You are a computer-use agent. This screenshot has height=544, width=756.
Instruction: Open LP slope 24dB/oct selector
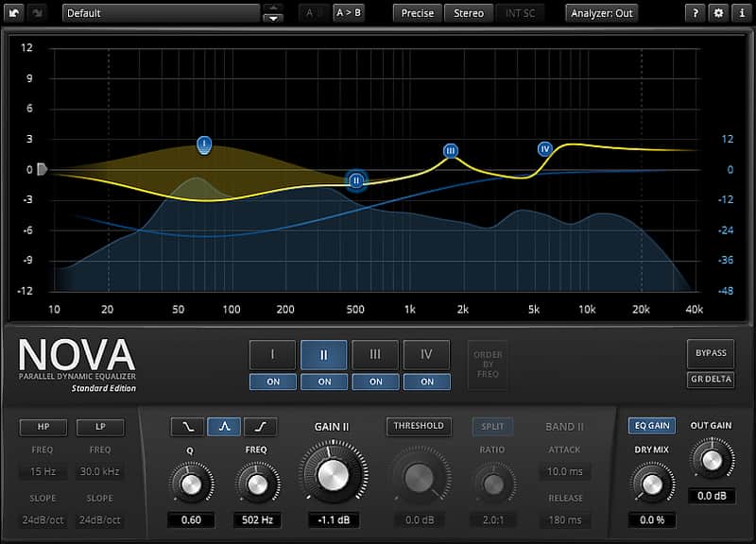click(100, 519)
